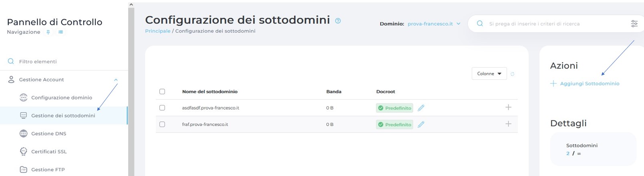
Task: Edit docroot pencil for asdfasdf.prova-francesco.it
Action: coord(421,108)
